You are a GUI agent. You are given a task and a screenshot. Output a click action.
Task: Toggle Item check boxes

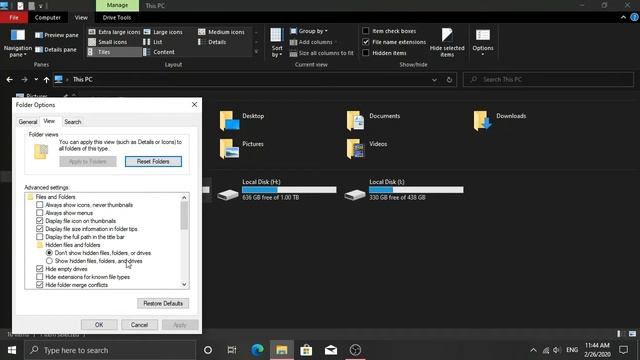(366, 31)
